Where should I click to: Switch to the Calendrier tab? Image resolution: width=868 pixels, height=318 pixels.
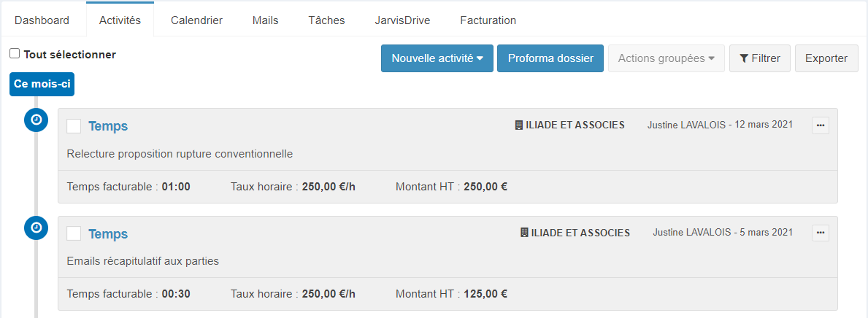(196, 20)
